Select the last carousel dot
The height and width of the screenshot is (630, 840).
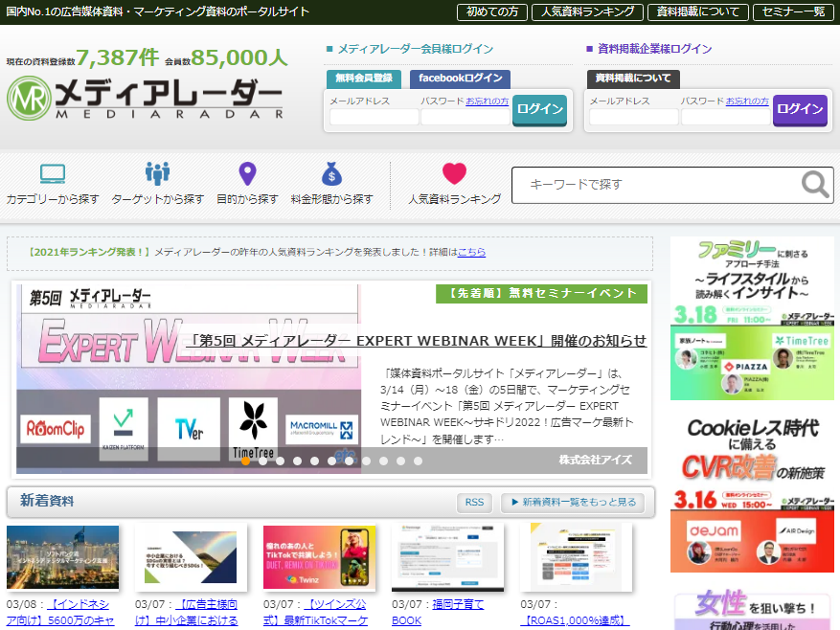[x=418, y=461]
